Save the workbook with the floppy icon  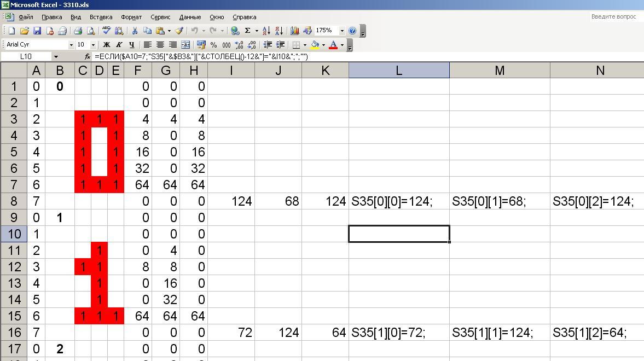pos(37,31)
